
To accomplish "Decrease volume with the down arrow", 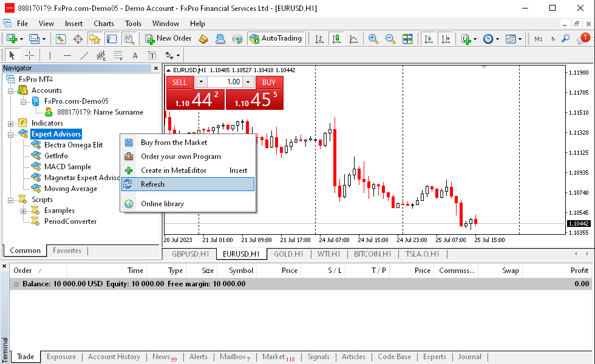I will click(201, 82).
